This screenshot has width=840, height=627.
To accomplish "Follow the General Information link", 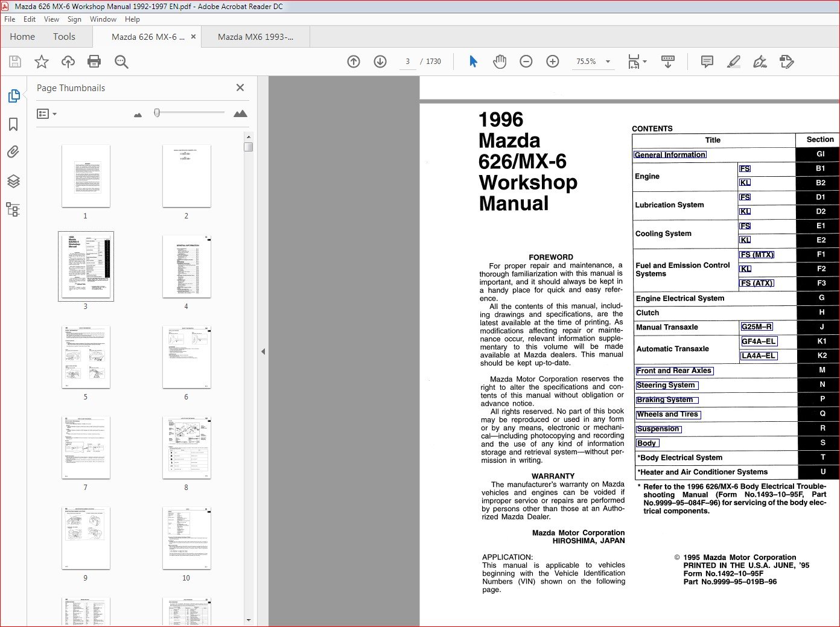I will (x=670, y=154).
